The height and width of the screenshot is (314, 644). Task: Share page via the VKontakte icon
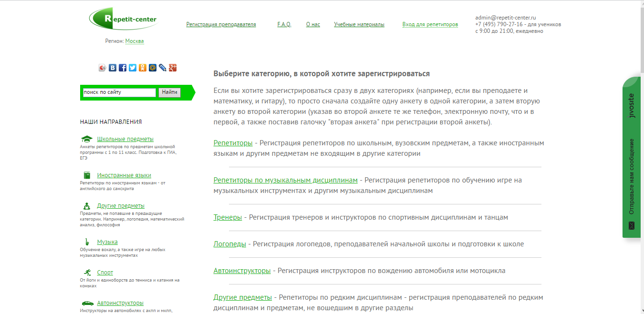tap(112, 68)
